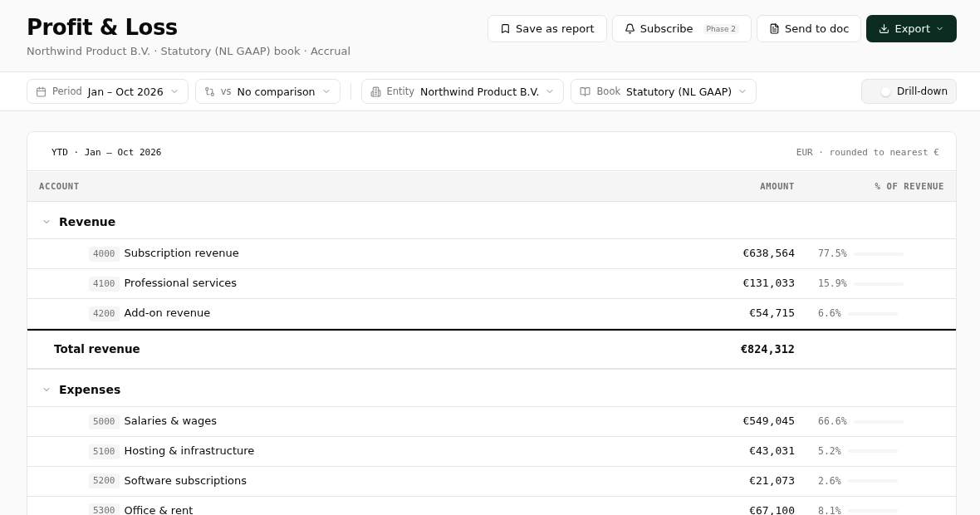Click the Professional services percent bar

878,284
